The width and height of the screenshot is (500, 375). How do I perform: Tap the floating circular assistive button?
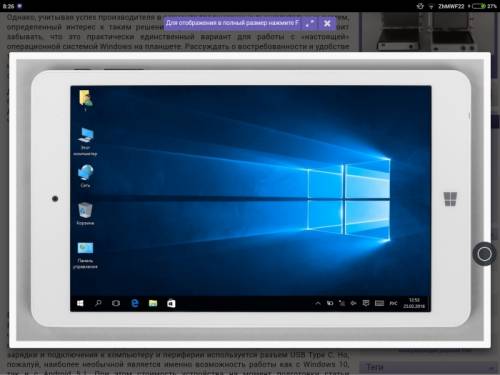(x=484, y=254)
